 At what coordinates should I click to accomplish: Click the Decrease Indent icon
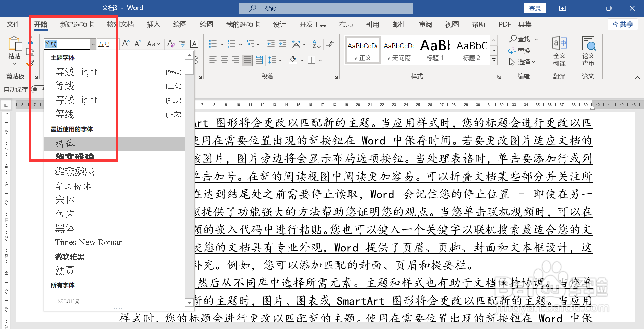(271, 44)
